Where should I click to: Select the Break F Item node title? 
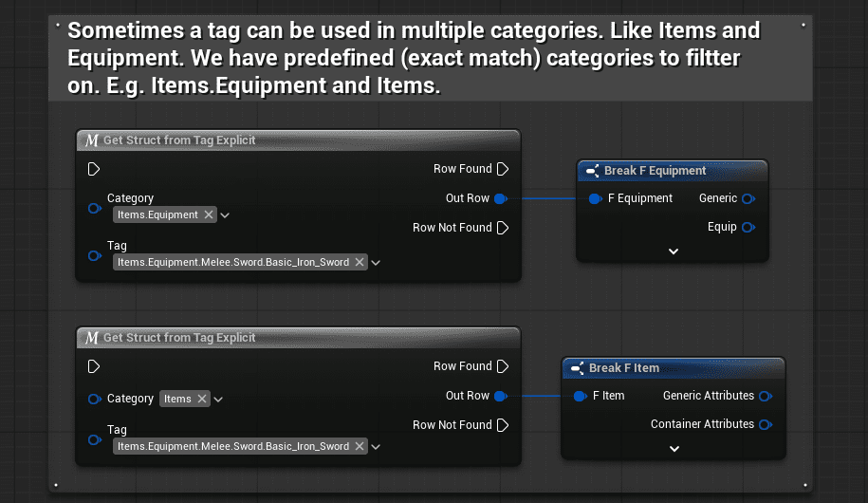coord(624,368)
